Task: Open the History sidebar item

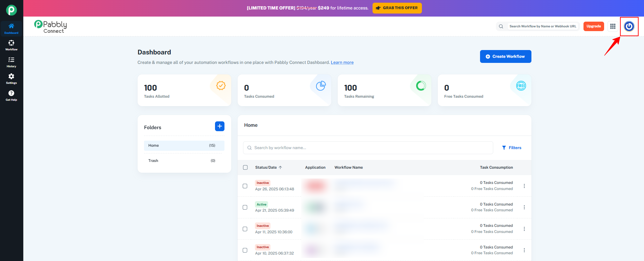Action: pyautogui.click(x=11, y=62)
